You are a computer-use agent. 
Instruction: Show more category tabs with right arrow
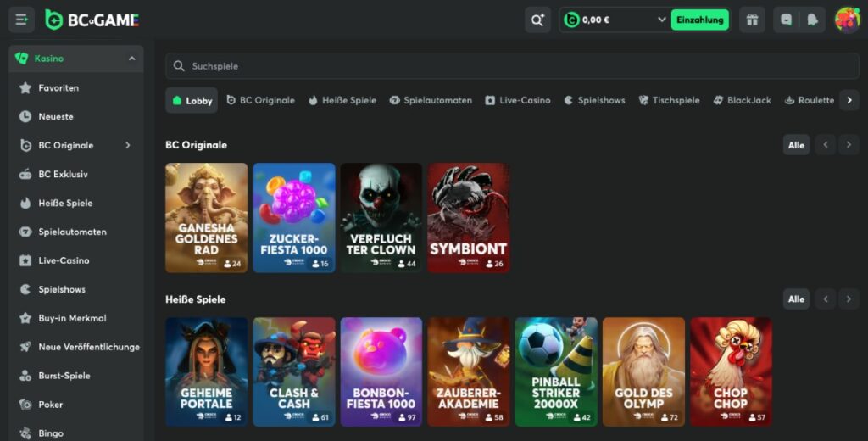[849, 100]
